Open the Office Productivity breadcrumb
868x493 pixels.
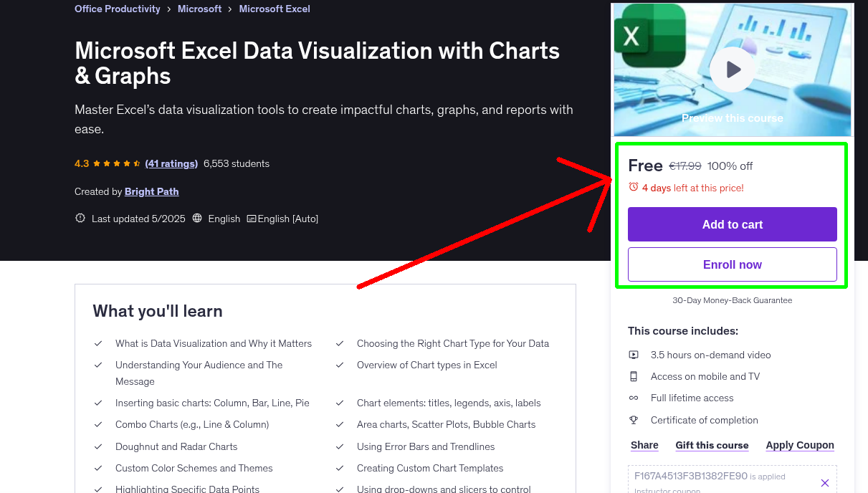pyautogui.click(x=117, y=9)
